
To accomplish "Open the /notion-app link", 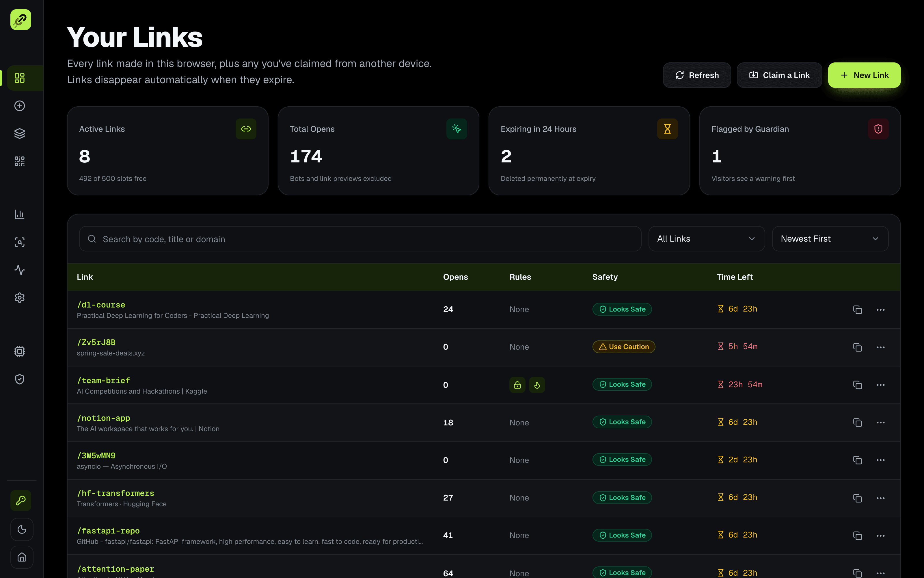I will click(103, 418).
